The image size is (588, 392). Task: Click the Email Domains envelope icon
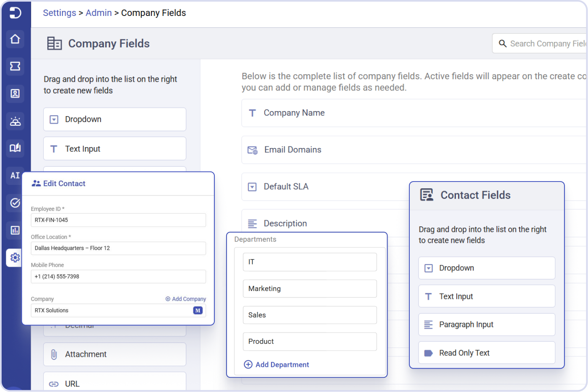pos(252,150)
